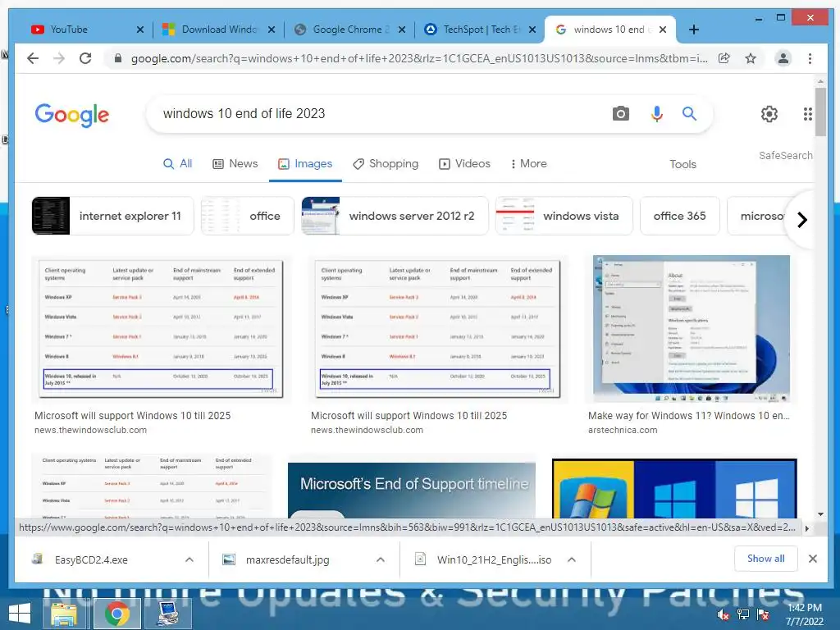Filter by office chip
Image resolution: width=840 pixels, height=630 pixels.
pos(248,216)
